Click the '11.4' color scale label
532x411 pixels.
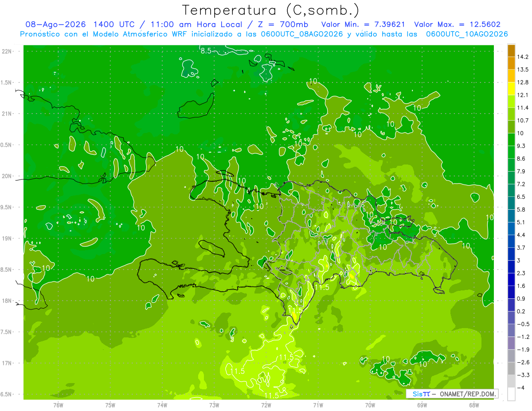(x=523, y=108)
